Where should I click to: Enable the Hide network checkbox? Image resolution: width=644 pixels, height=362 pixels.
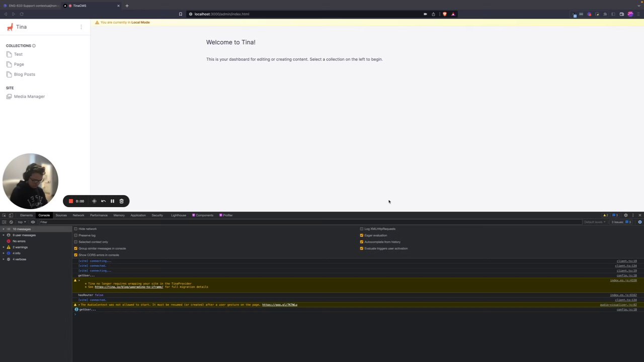(75, 229)
